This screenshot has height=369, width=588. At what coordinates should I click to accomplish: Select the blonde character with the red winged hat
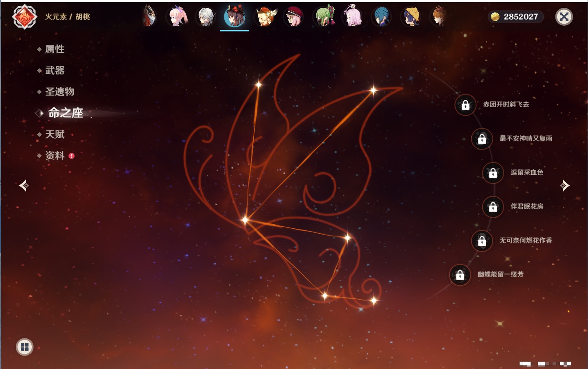point(265,17)
